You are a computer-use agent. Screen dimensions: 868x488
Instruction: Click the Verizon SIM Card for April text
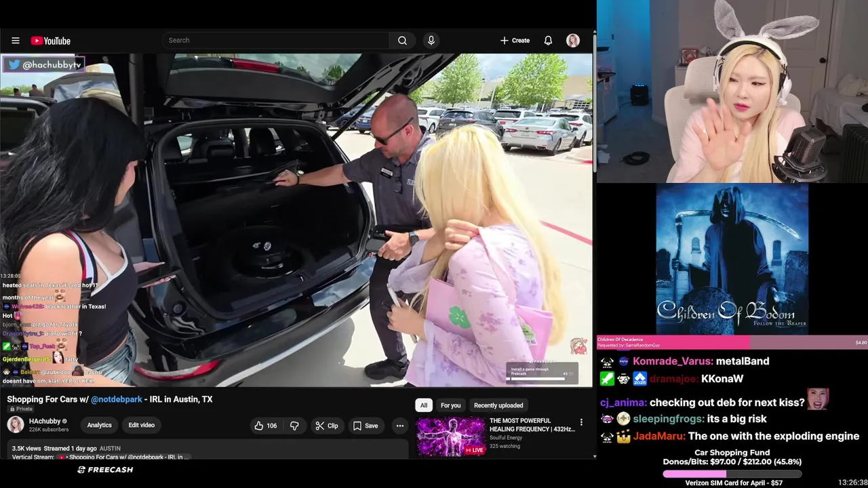point(734,483)
